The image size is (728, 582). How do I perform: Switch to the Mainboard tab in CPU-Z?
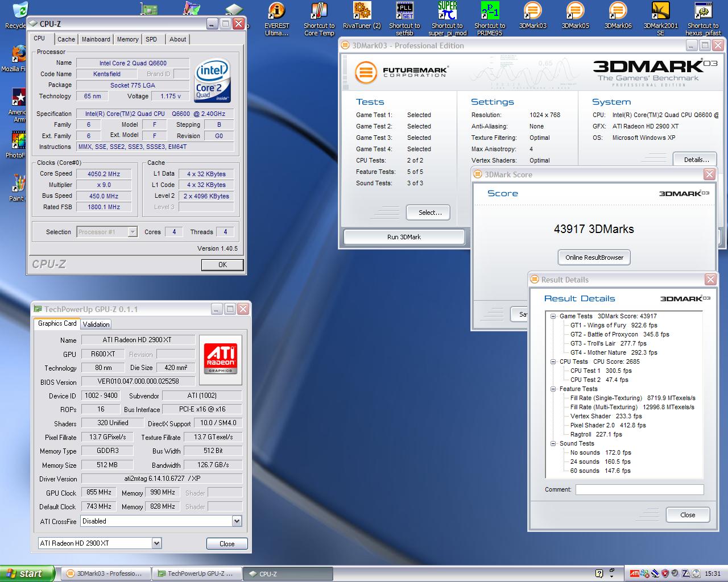pos(96,39)
